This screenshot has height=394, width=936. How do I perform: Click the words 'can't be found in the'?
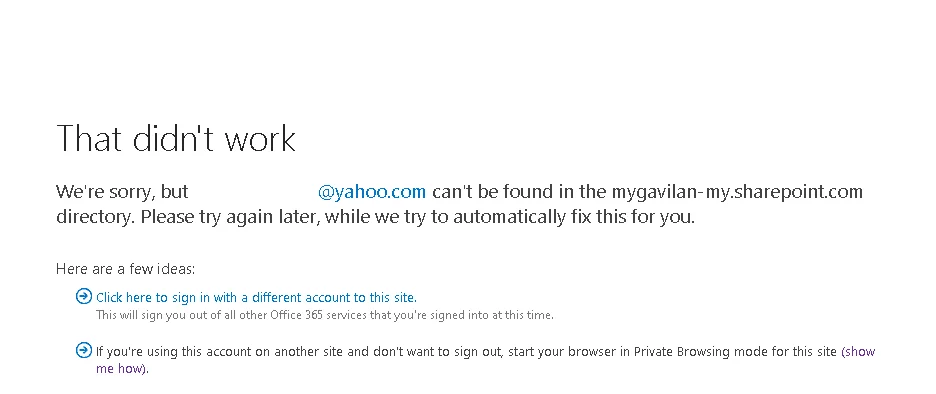click(519, 192)
